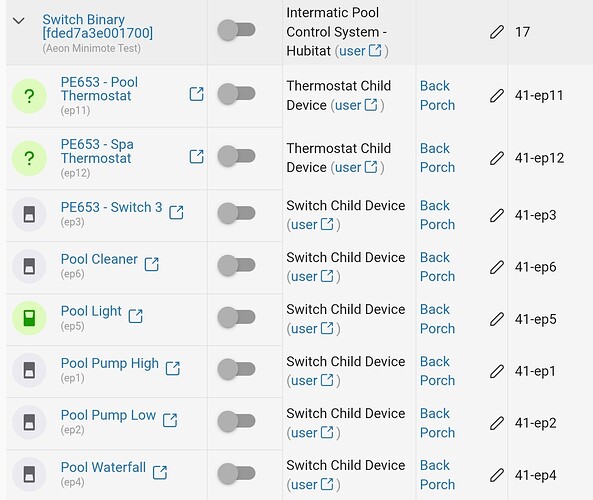Image resolution: width=593 pixels, height=500 pixels.
Task: Open Pool Light external link icon
Action: [x=135, y=316]
